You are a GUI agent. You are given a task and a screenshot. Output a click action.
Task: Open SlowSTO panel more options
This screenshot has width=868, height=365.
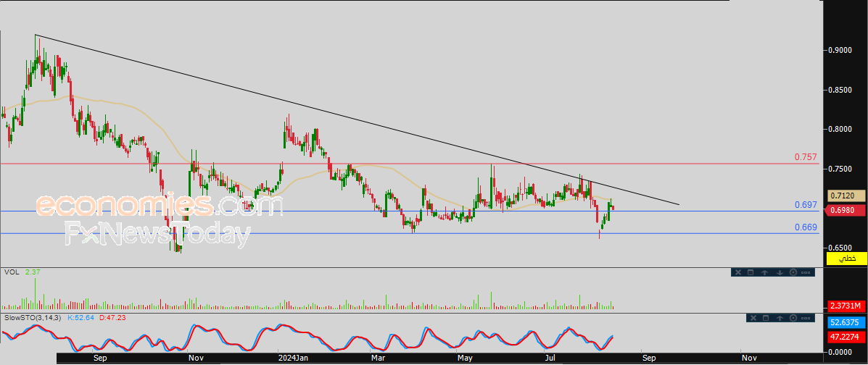click(806, 318)
